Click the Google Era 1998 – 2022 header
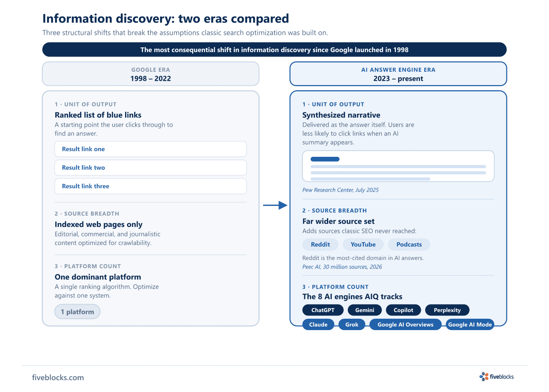Viewport: 549px width, 392px height. coord(151,74)
